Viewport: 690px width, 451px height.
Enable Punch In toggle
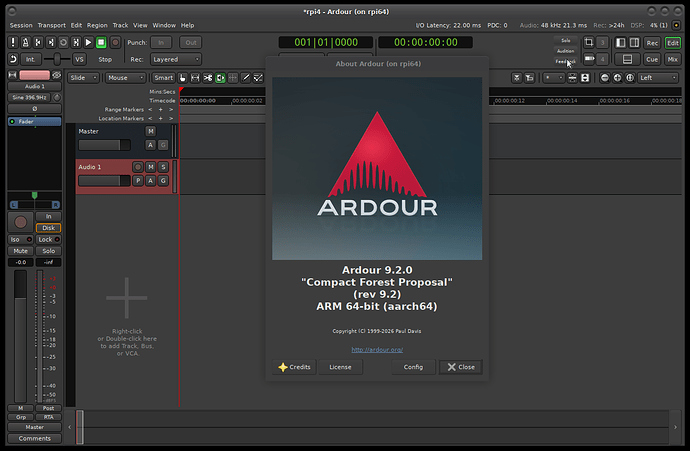(x=161, y=43)
